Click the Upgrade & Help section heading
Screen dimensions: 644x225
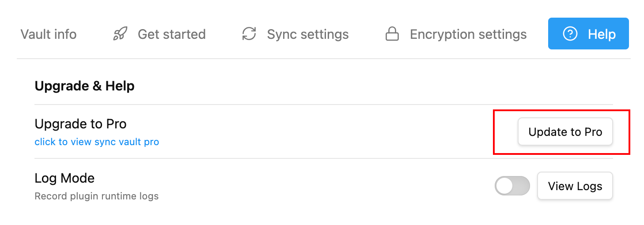(x=84, y=86)
